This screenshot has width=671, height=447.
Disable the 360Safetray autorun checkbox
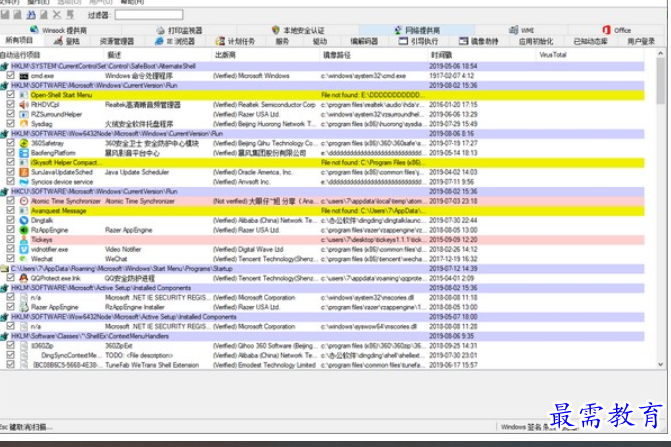tap(11, 142)
